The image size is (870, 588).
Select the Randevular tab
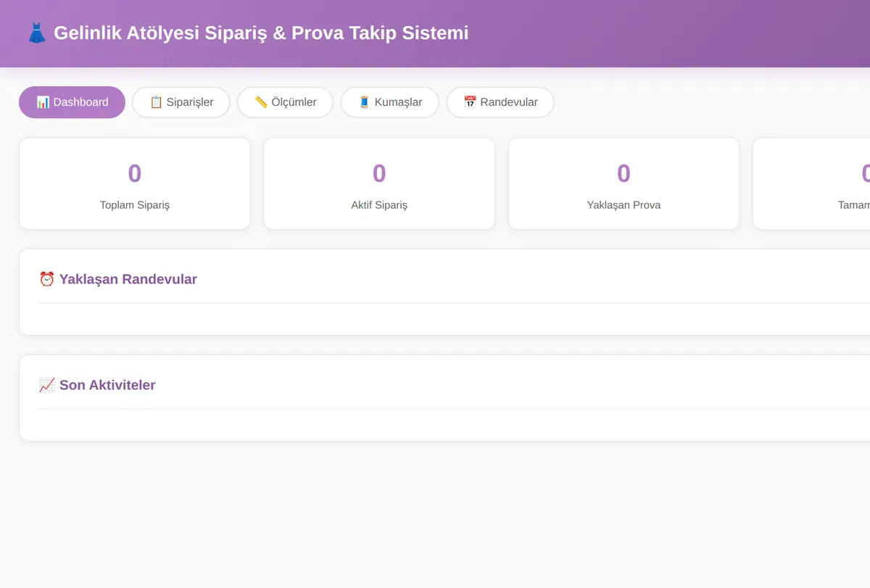click(500, 102)
